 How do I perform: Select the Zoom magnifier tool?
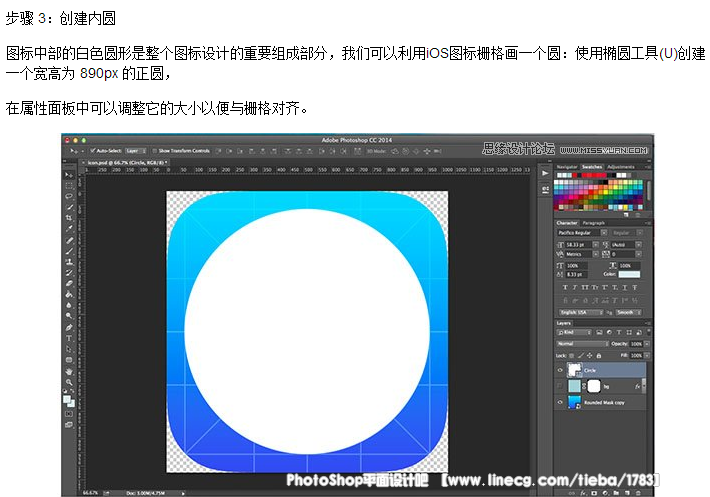pyautogui.click(x=68, y=381)
